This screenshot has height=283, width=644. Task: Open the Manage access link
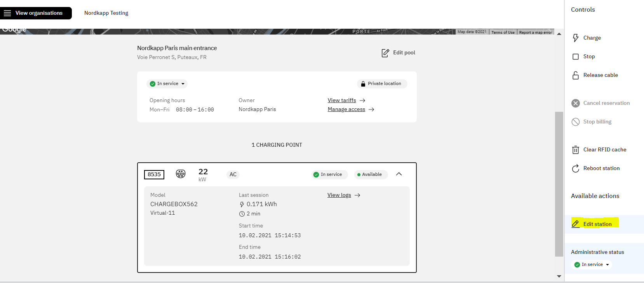[x=346, y=109]
